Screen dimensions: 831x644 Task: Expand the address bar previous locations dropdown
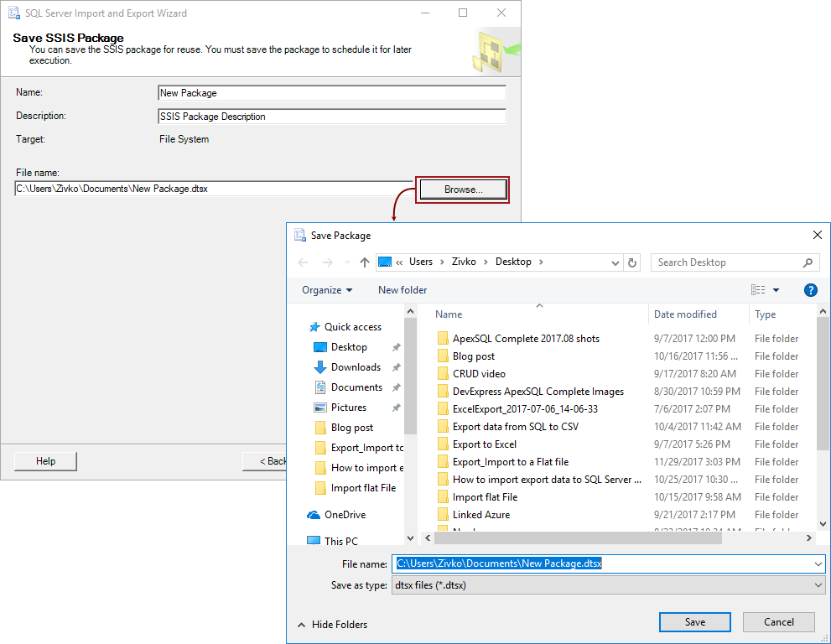coord(615,262)
